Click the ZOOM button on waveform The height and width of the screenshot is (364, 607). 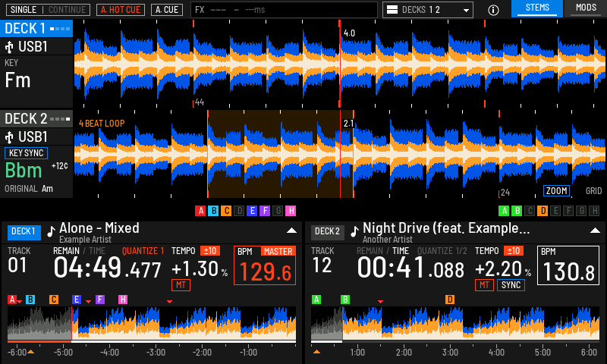(x=557, y=190)
